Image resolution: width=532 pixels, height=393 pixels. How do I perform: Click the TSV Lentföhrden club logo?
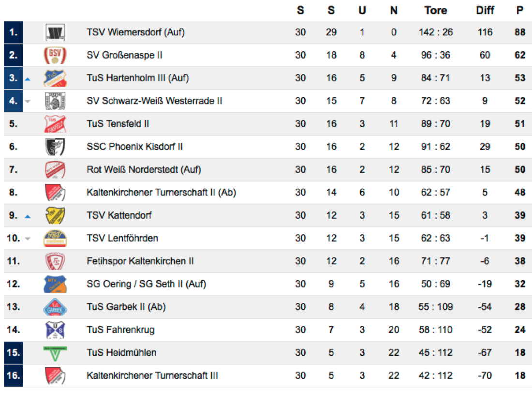tap(55, 238)
